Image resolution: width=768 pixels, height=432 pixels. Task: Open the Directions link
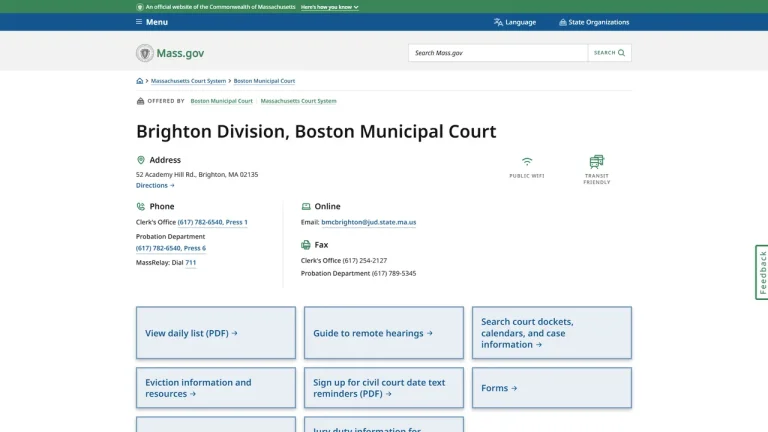pos(155,186)
